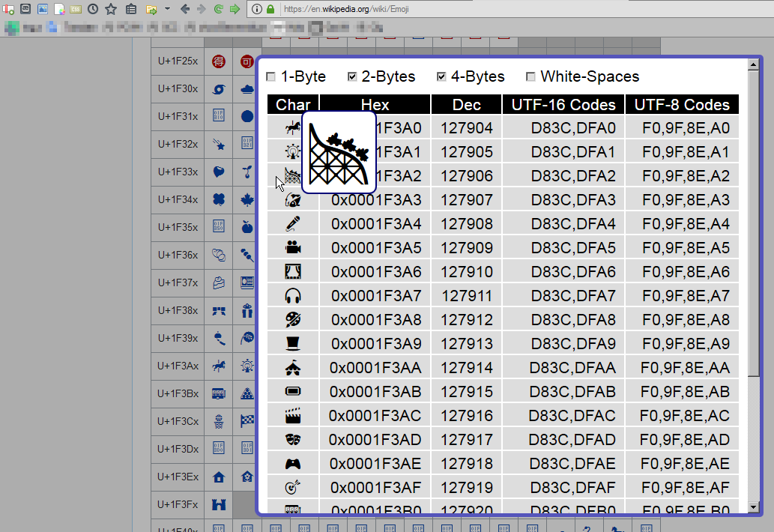Open the dropdown arrow beside folder icon
The height and width of the screenshot is (532, 774).
pyautogui.click(x=167, y=9)
